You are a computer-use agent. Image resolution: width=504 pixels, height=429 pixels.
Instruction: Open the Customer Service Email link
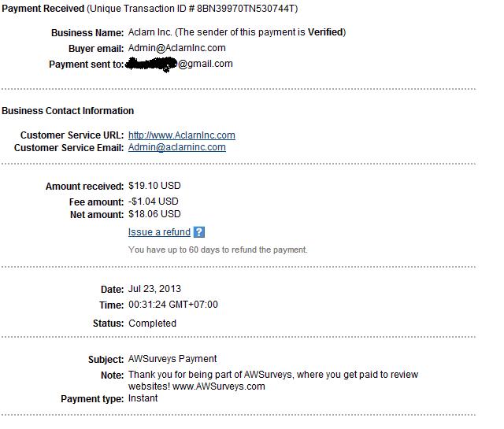pyautogui.click(x=176, y=147)
